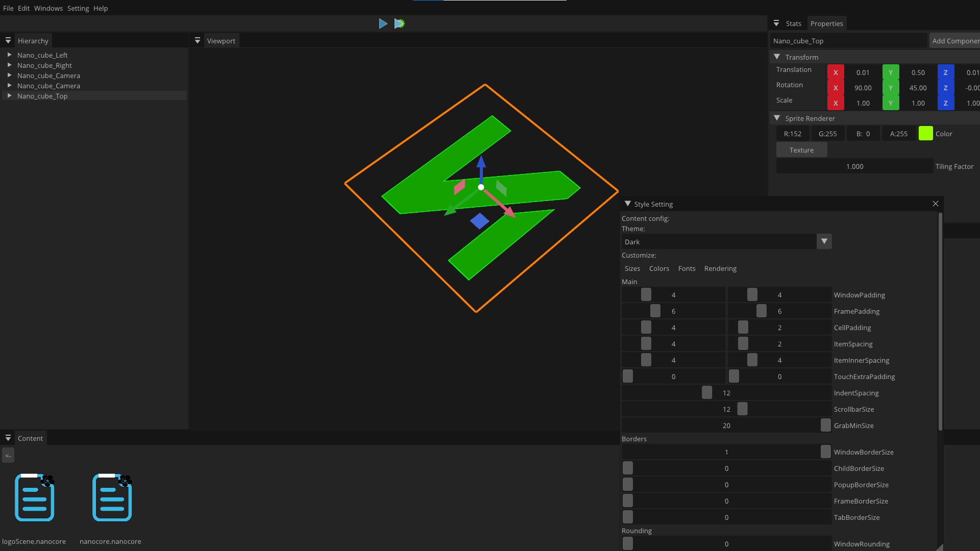Open the Stats panel options menu icon
Viewport: 980px width, 551px height.
pos(776,23)
